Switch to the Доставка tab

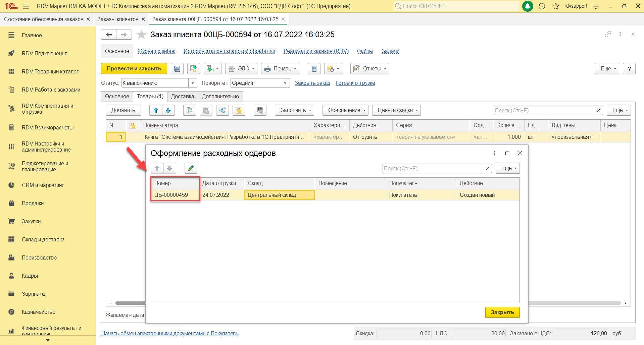[182, 97]
